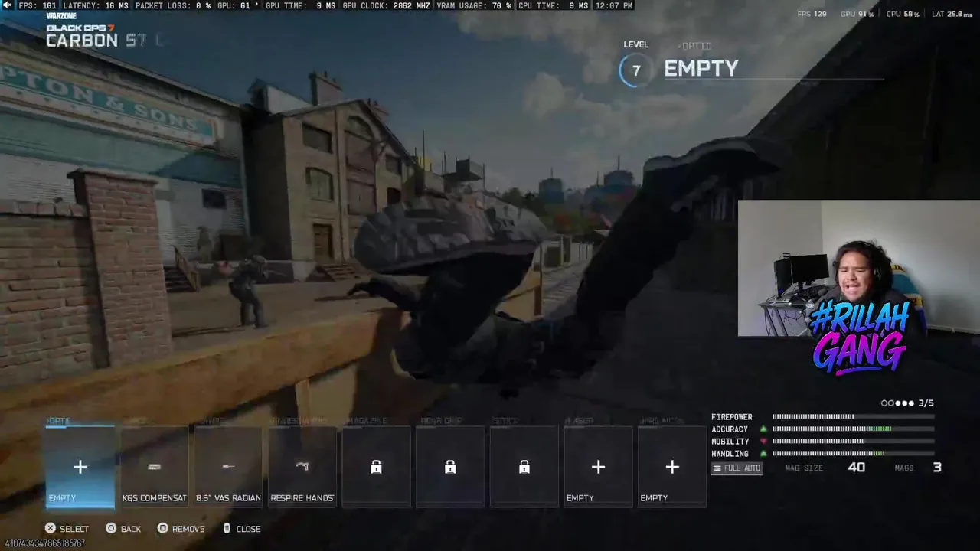
Task: Open the 8.5" VAS Radian barrel slot
Action: [x=228, y=466]
